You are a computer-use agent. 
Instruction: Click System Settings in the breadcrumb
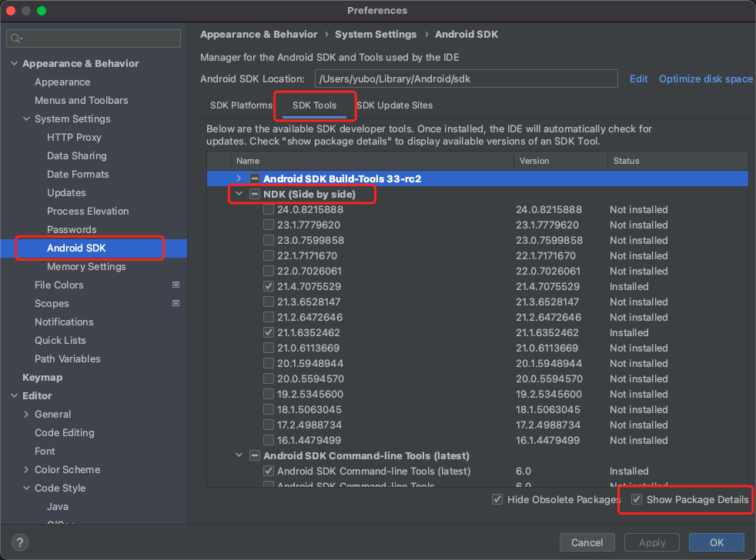point(376,34)
